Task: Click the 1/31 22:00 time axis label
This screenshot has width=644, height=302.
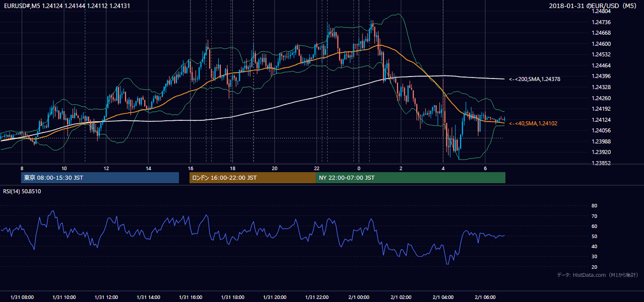Action: point(316,297)
